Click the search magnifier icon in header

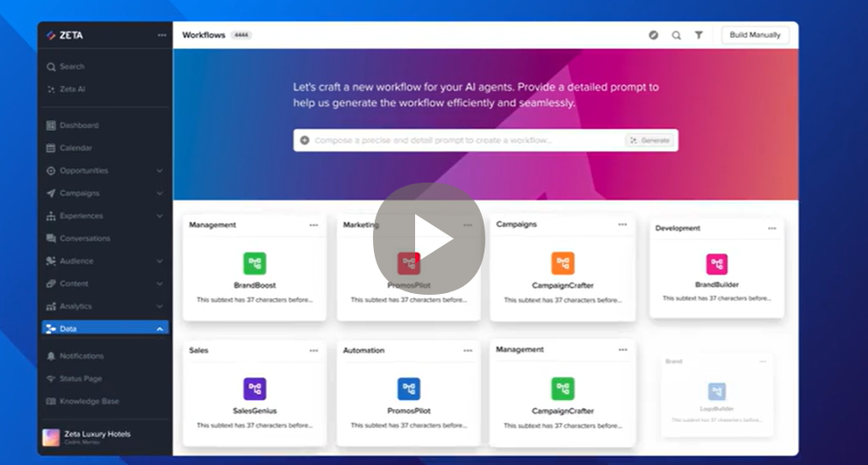[x=676, y=35]
